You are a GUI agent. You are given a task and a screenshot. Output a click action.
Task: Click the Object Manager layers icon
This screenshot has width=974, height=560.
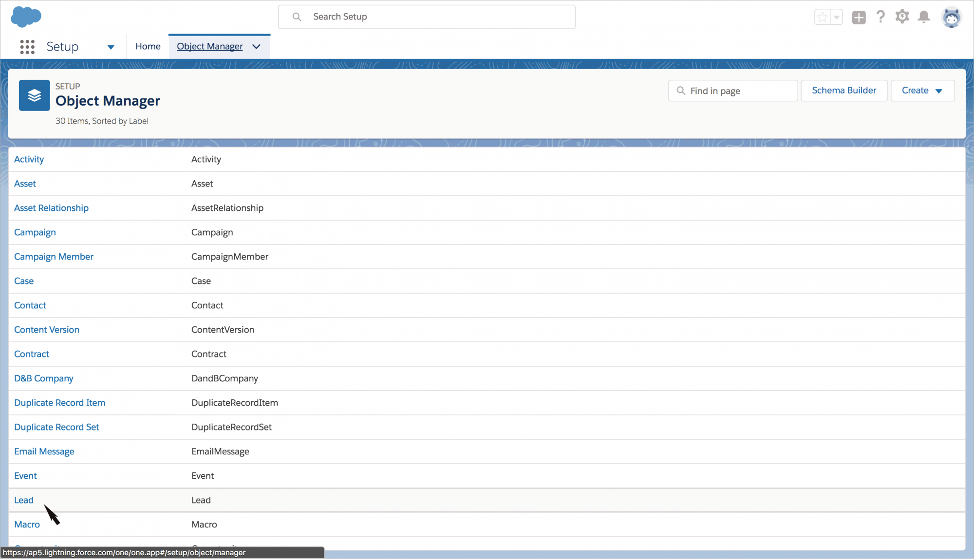pyautogui.click(x=34, y=95)
